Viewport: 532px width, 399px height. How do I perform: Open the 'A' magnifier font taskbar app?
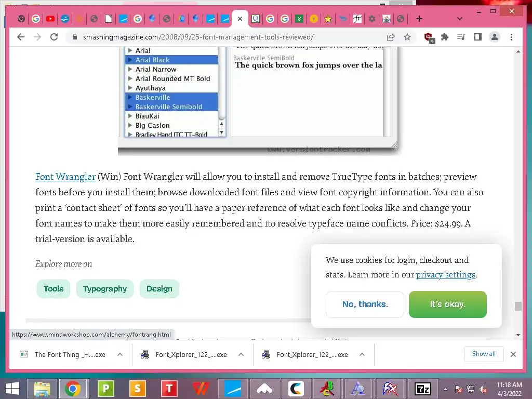358,389
